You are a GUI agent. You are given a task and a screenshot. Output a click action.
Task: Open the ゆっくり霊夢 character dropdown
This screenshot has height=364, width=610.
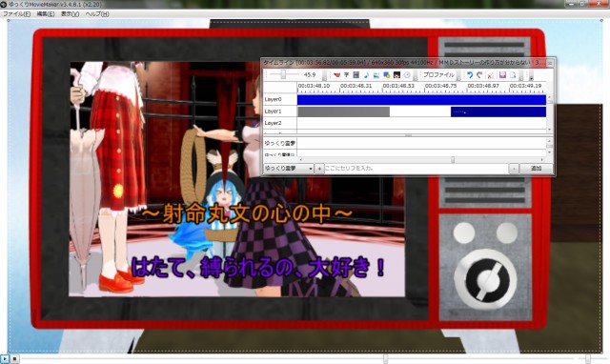pos(288,169)
